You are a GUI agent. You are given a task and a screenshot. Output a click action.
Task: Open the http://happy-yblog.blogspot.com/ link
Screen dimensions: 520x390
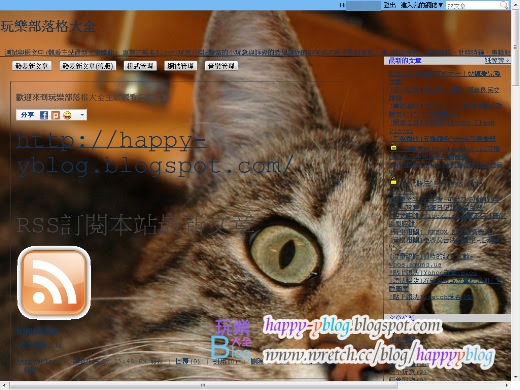pos(154,153)
